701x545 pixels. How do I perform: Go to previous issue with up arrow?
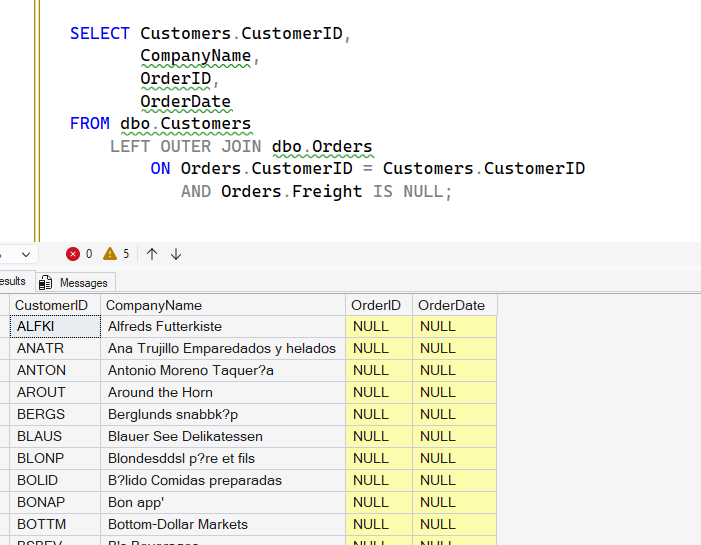tap(152, 254)
